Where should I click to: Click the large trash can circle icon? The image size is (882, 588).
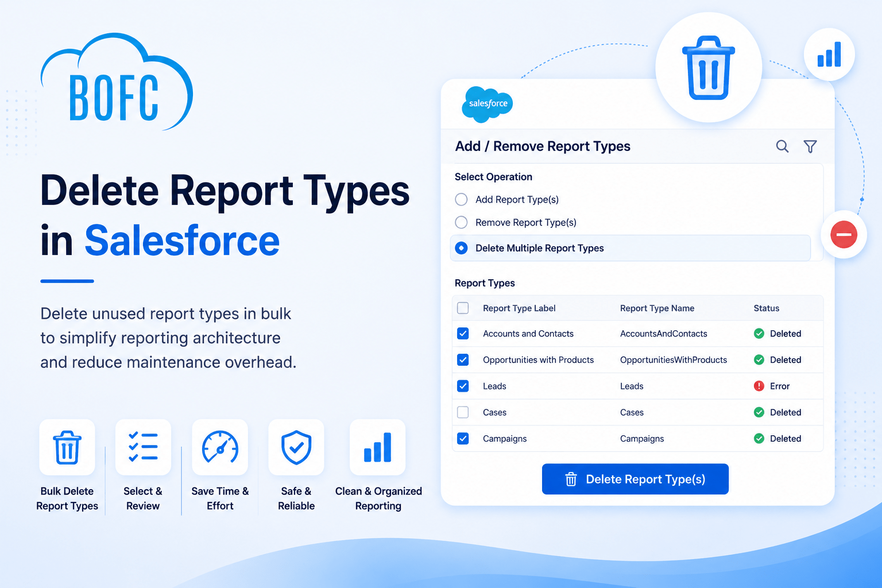pyautogui.click(x=709, y=67)
